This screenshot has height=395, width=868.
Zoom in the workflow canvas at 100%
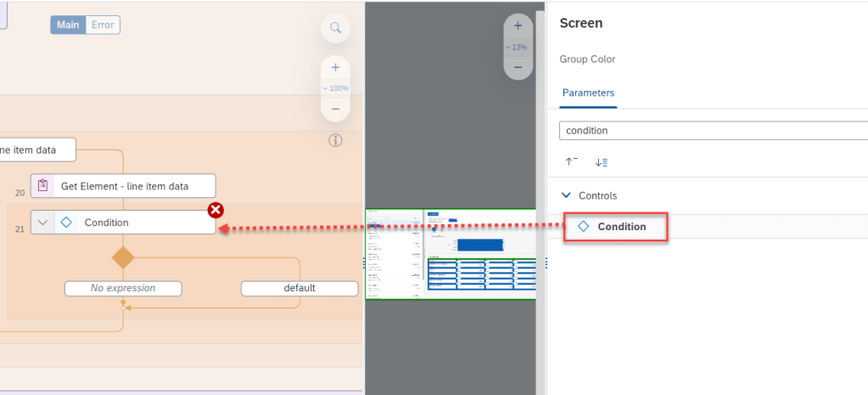(x=335, y=68)
